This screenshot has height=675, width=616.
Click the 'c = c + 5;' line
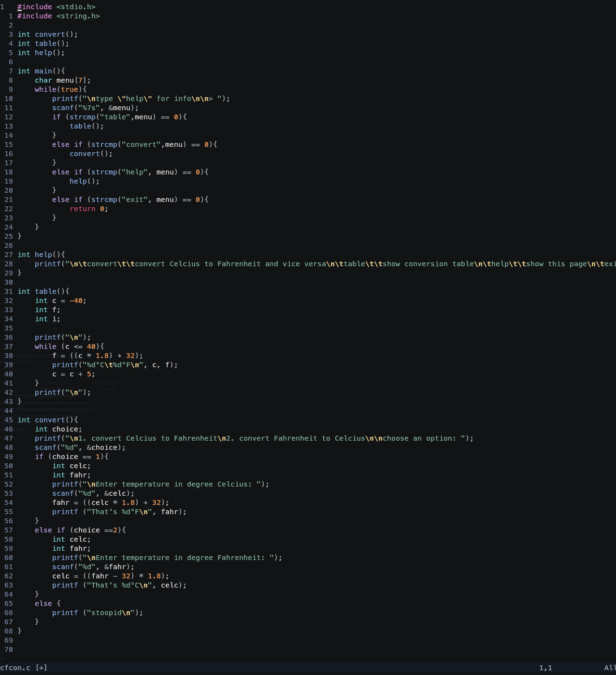74,374
